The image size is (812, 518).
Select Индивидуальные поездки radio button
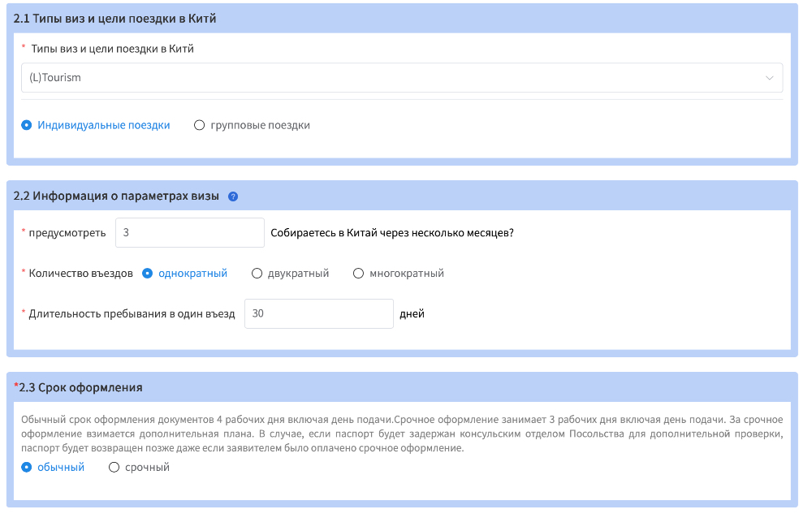[x=27, y=125]
